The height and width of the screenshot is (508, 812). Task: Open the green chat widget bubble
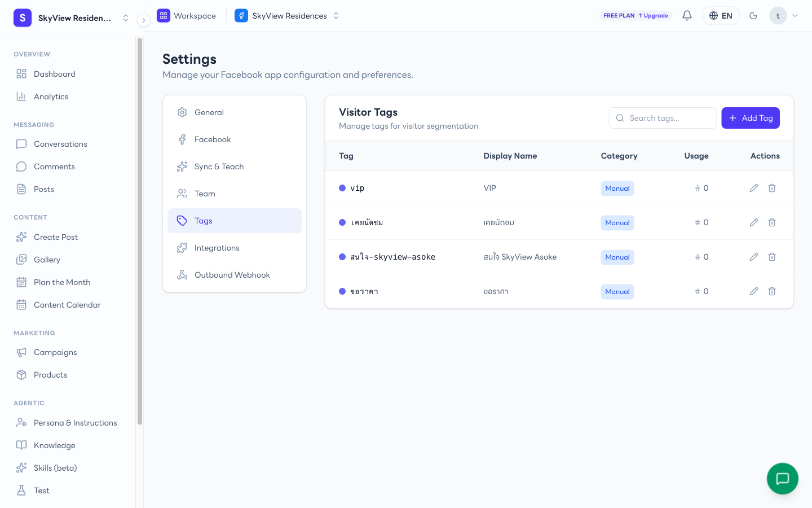click(783, 479)
